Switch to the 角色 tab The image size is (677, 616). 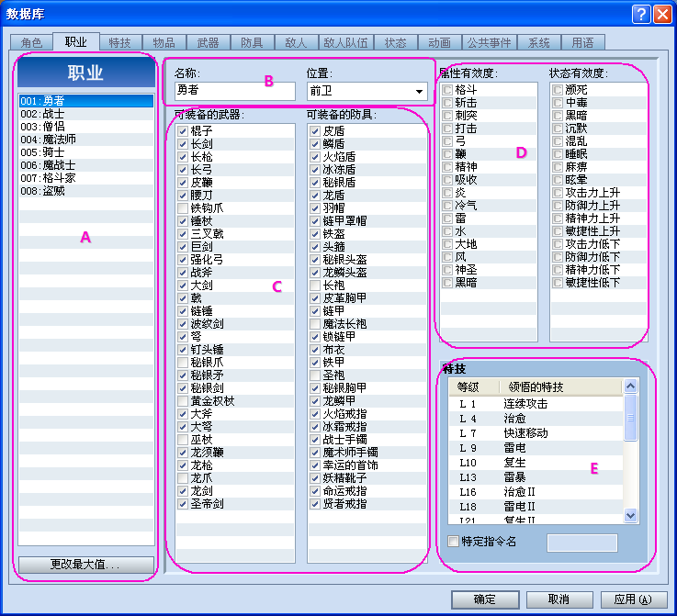pyautogui.click(x=31, y=43)
